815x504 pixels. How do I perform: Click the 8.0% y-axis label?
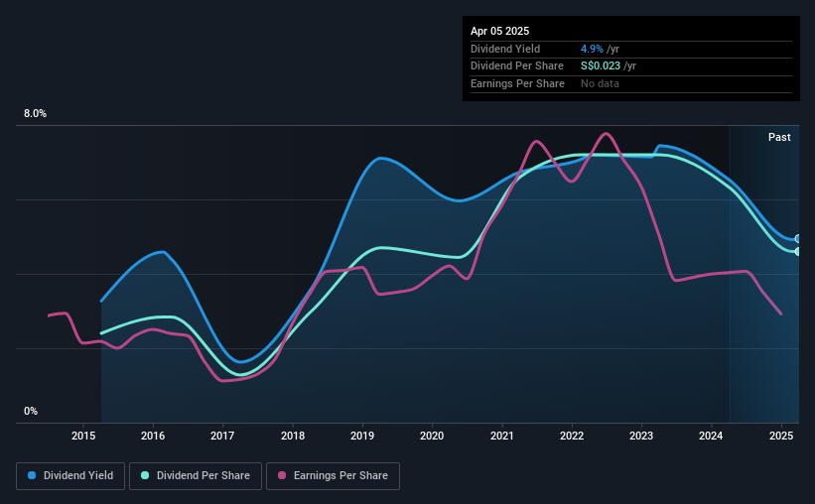point(35,114)
